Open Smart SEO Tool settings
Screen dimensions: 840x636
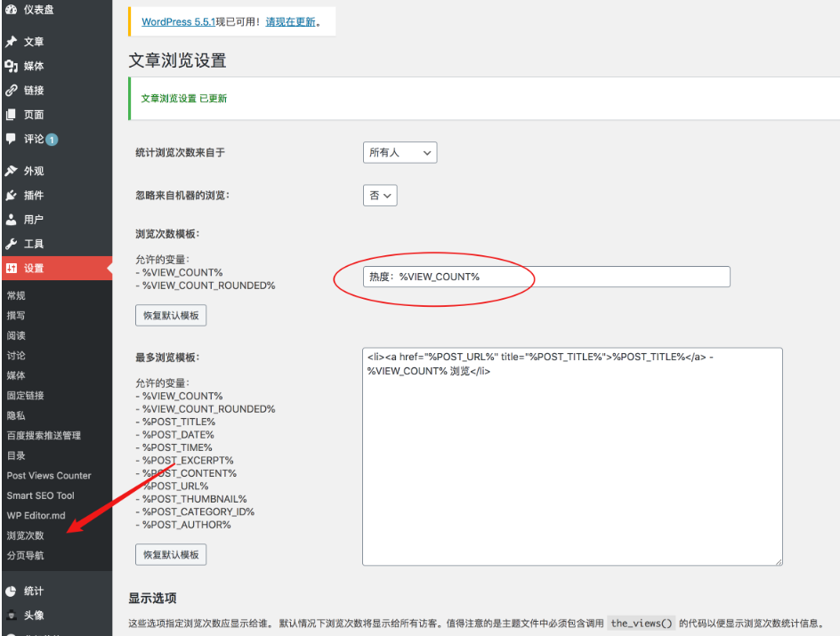click(41, 495)
